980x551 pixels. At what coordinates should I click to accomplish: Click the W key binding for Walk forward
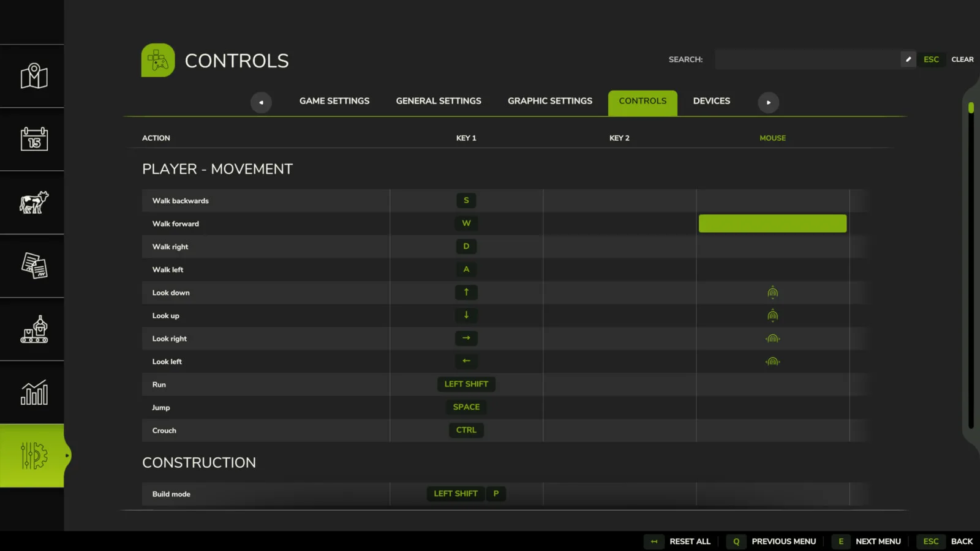pos(466,223)
